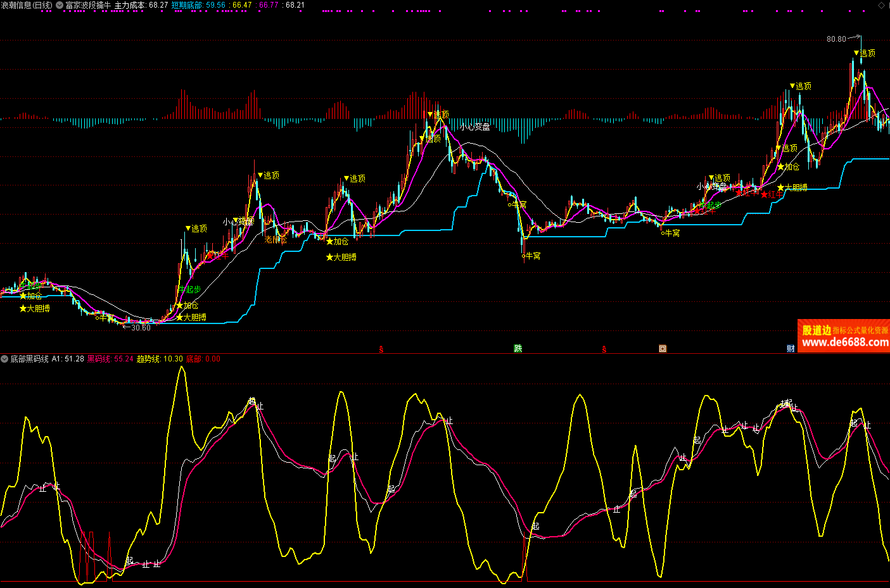Screen dimensions: 890x588
Task: Click the diamond icon at top right
Action: point(881,5)
